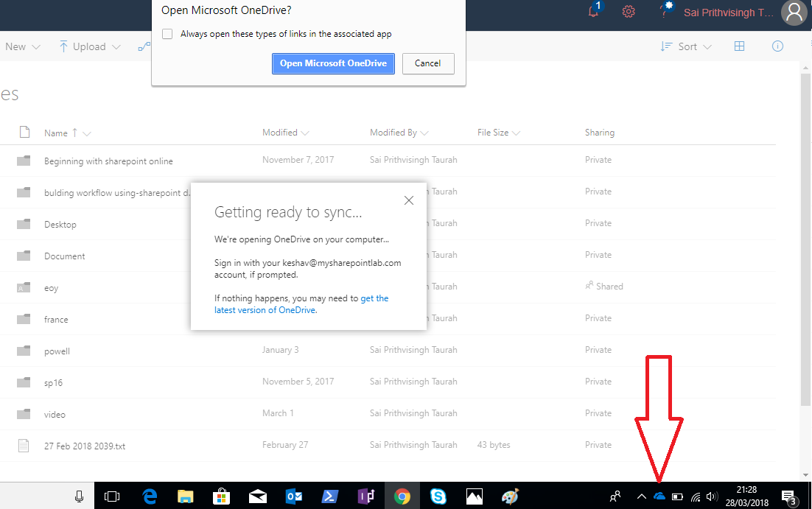Viewport: 812px width, 509px height.
Task: Open the settings gear icon
Action: [629, 11]
